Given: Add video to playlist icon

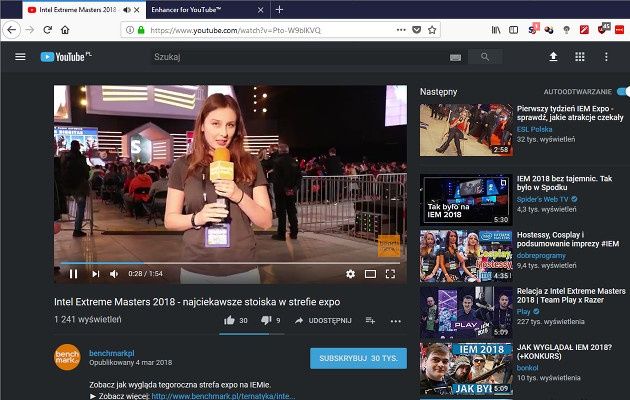Looking at the screenshot, I should click(x=370, y=320).
